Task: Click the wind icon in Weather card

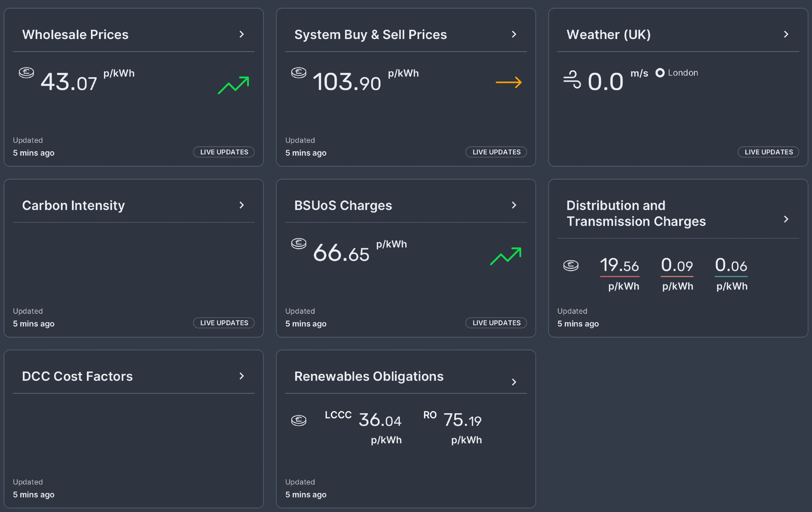Action: pos(572,79)
